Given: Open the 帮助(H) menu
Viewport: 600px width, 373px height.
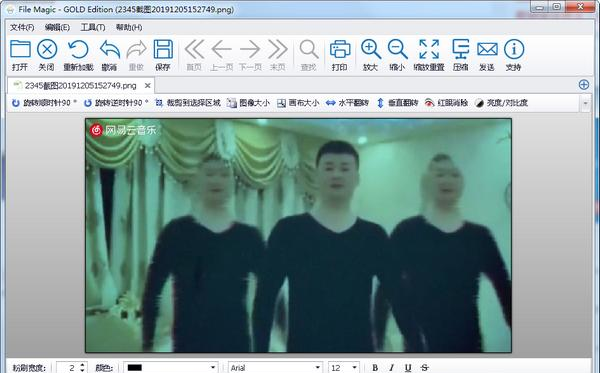Looking at the screenshot, I should tap(129, 28).
